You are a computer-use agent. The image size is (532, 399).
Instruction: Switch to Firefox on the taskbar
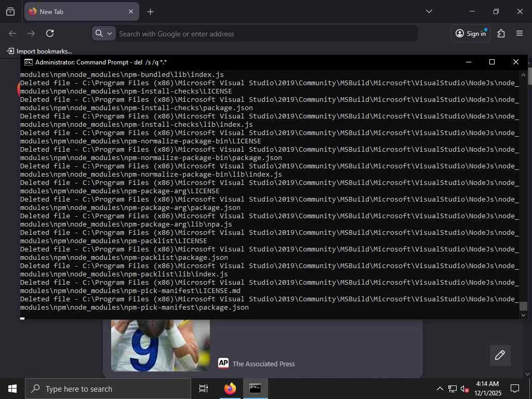pos(230,389)
